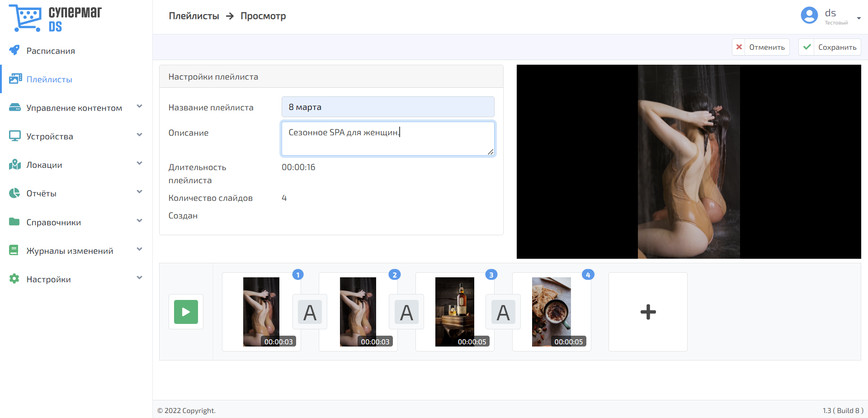868x418 pixels.
Task: Expand the Отчёты section chevron
Action: coord(139,192)
